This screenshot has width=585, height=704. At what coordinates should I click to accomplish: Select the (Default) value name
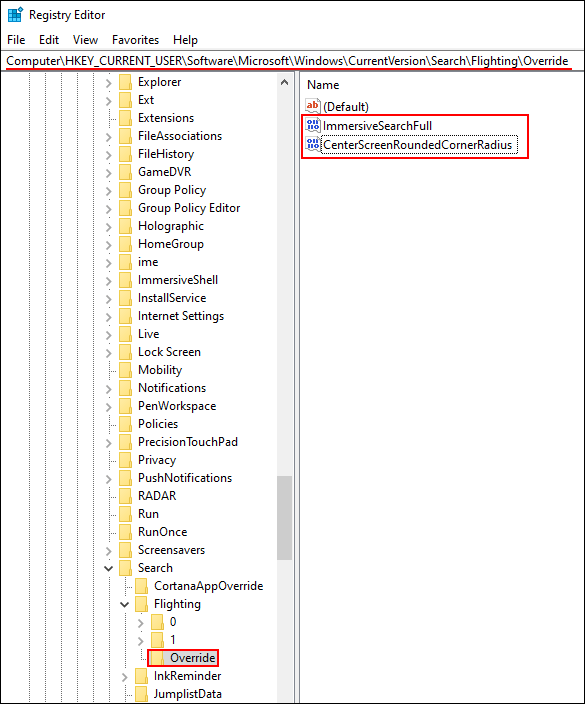coord(346,107)
